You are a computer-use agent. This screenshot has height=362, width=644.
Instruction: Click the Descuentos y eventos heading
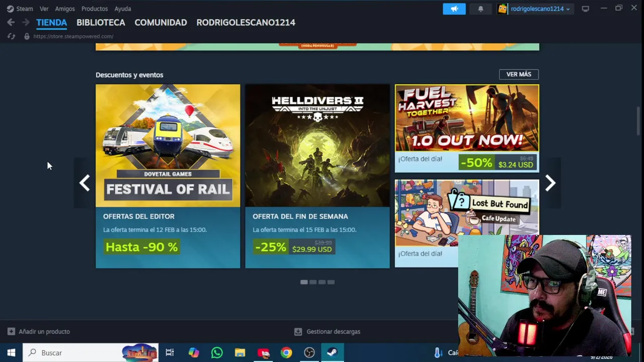pyautogui.click(x=129, y=75)
